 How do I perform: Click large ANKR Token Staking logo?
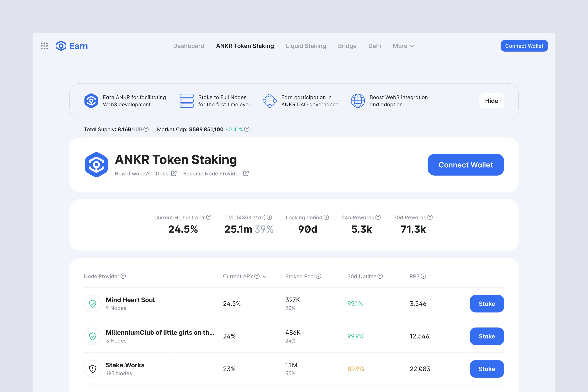coord(96,164)
